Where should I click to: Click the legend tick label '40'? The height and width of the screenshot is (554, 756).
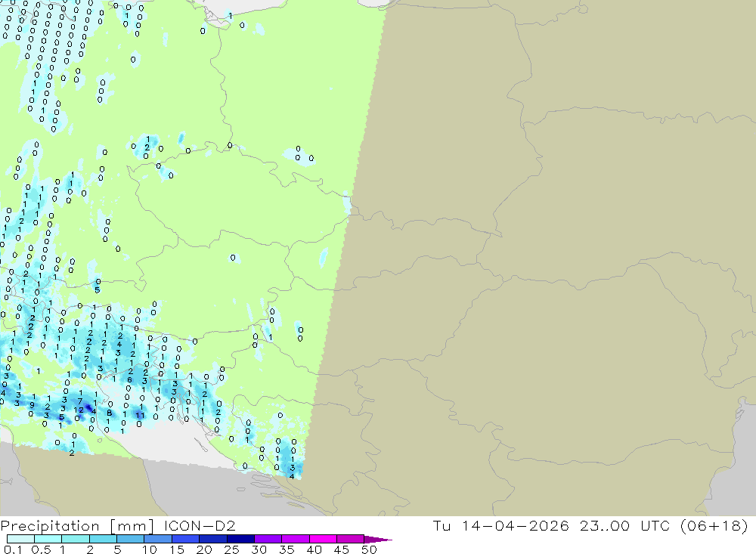(x=314, y=549)
